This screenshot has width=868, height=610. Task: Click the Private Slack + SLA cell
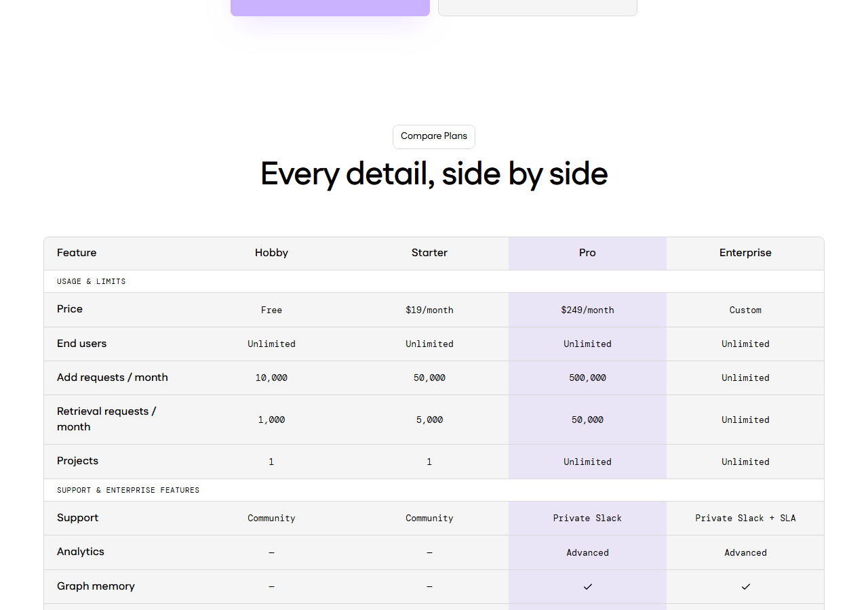(745, 518)
